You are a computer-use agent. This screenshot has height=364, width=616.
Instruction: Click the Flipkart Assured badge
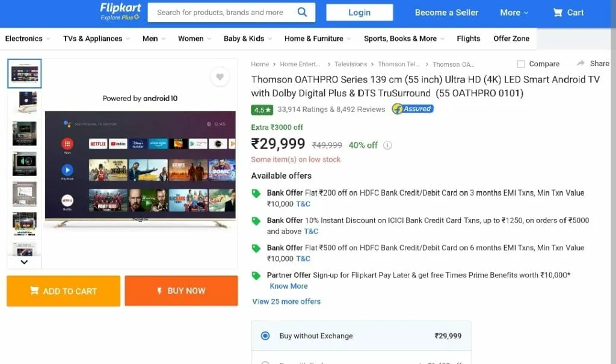(413, 109)
